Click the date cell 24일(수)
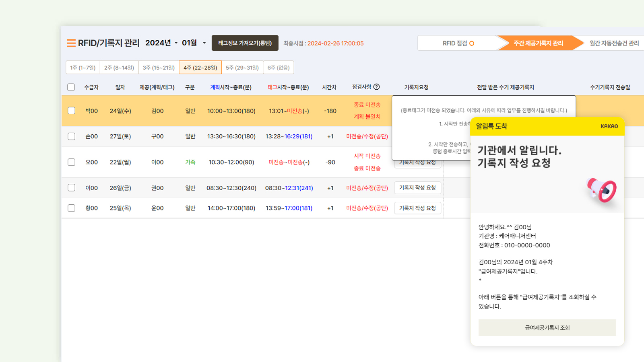This screenshot has height=362, width=644. point(120,111)
